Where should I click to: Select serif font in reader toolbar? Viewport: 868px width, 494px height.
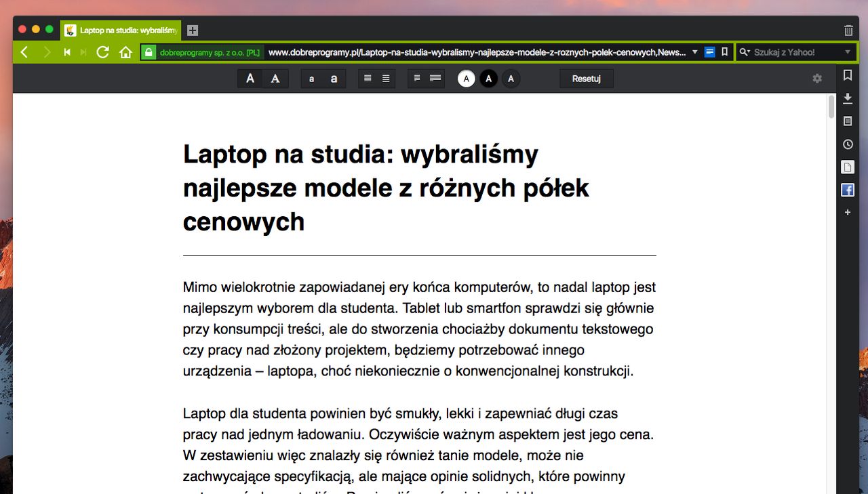275,79
